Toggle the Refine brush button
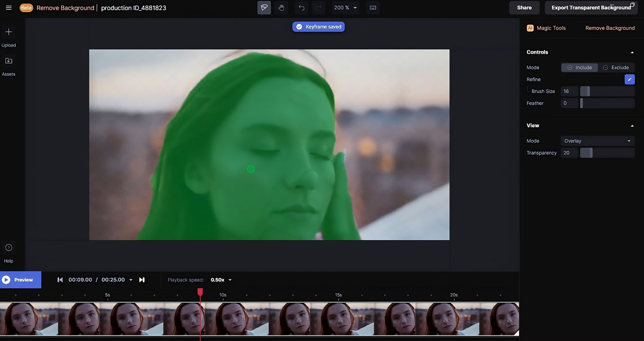The image size is (644, 341). click(629, 79)
